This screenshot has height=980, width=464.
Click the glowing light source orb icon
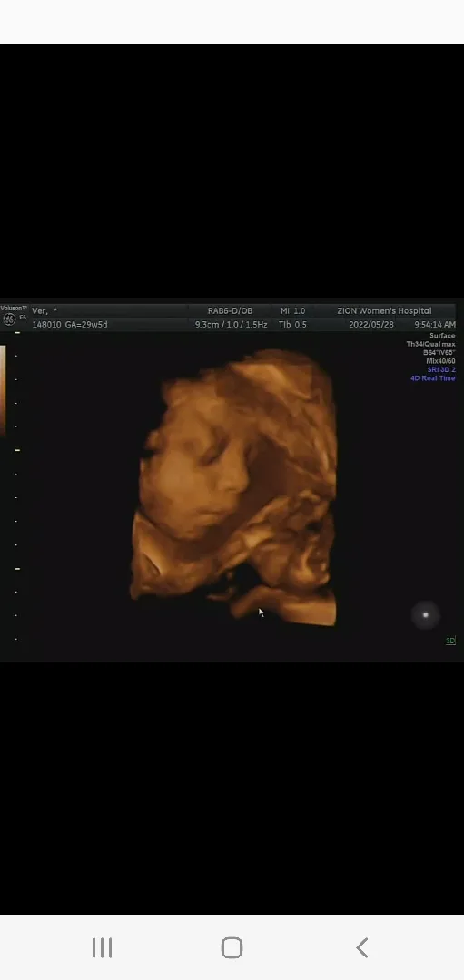426,615
